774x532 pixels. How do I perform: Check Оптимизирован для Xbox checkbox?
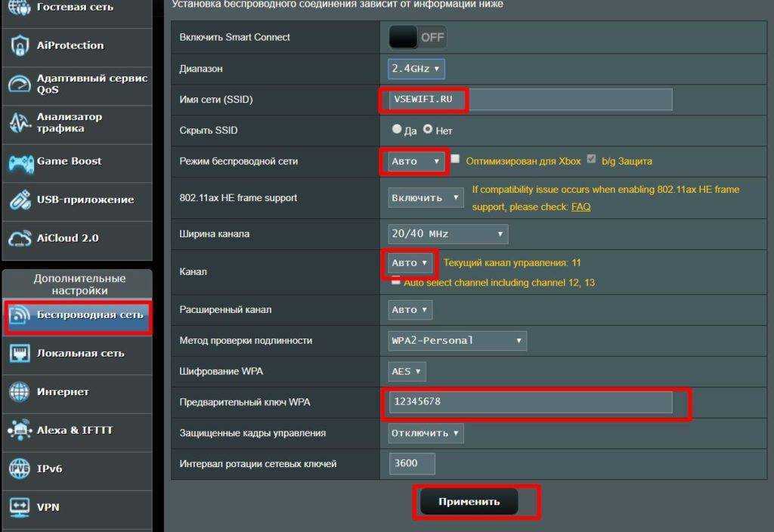[455, 159]
